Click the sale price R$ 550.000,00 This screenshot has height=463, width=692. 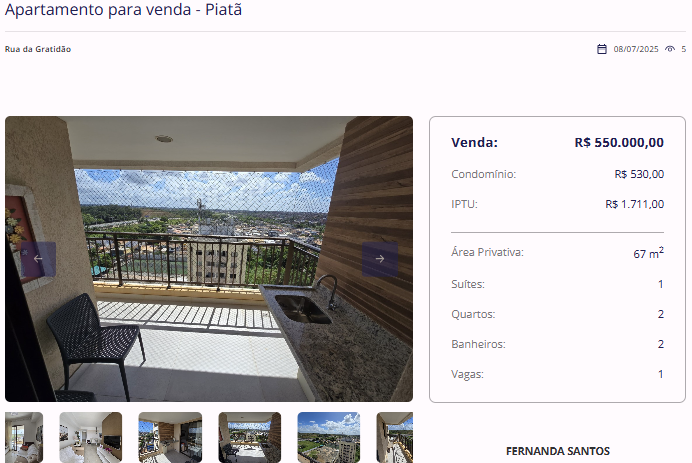click(x=619, y=143)
